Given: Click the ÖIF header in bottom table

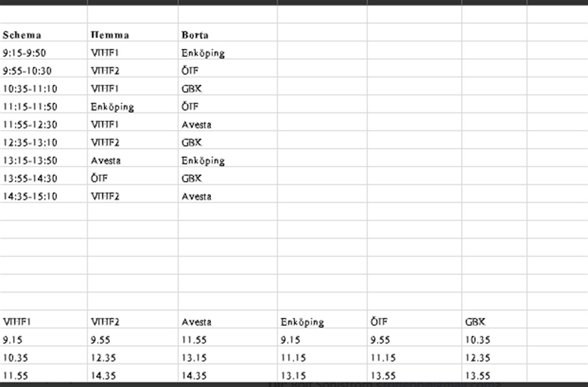Looking at the screenshot, I should [x=379, y=322].
